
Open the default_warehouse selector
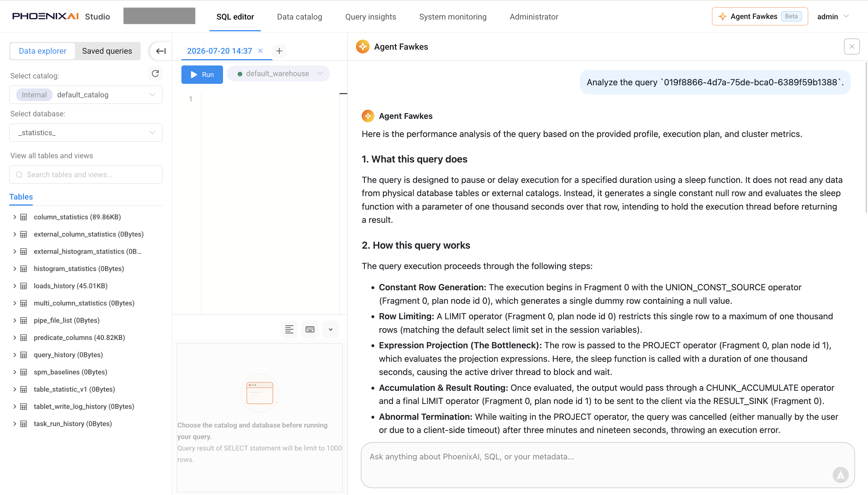[x=278, y=74]
